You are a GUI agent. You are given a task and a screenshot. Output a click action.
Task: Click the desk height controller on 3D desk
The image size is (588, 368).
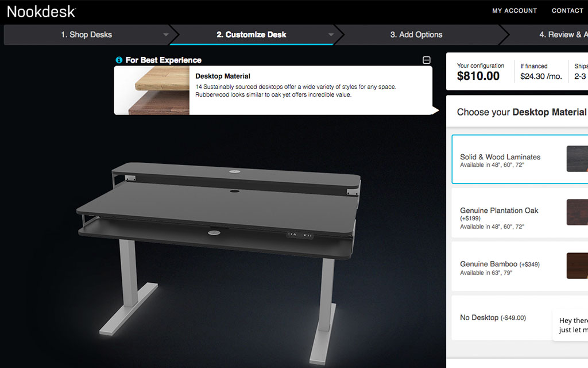(300, 235)
